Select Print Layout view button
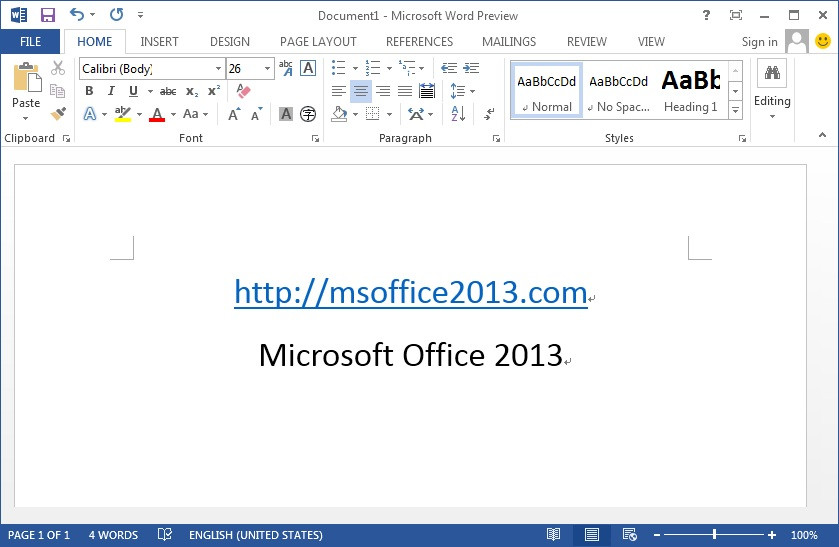This screenshot has width=839, height=547. click(x=592, y=534)
